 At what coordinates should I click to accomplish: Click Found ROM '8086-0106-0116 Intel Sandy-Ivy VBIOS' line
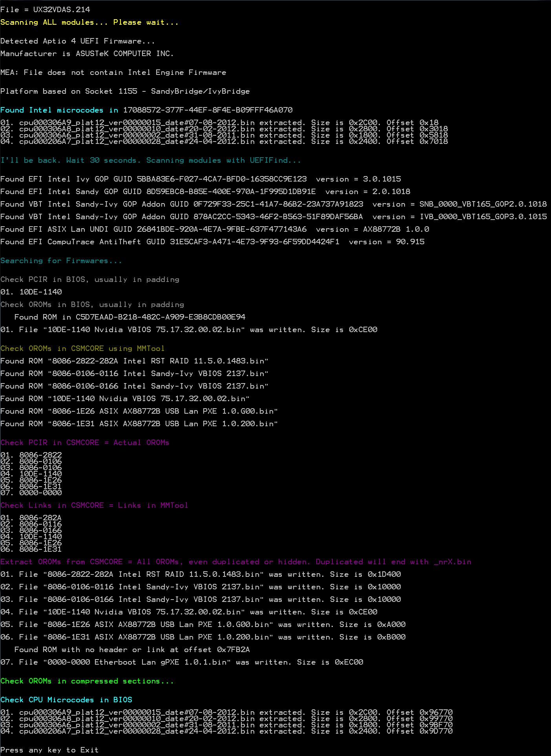[135, 374]
